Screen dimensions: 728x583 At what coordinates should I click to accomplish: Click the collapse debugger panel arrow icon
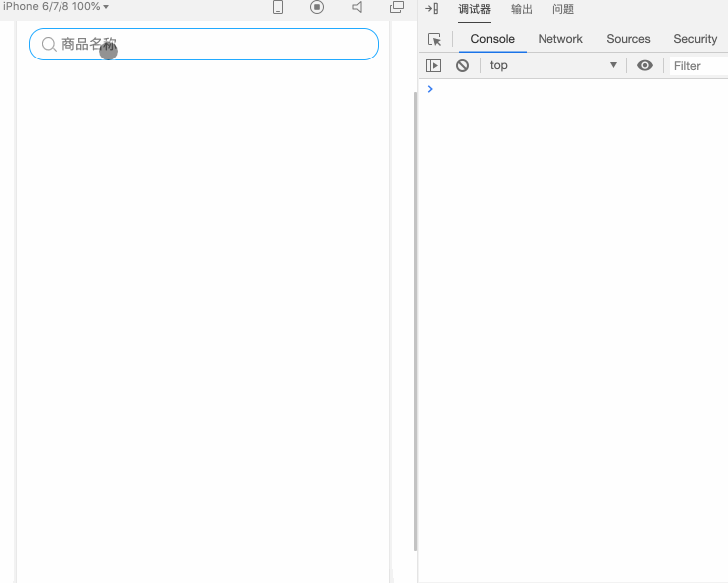pyautogui.click(x=432, y=8)
